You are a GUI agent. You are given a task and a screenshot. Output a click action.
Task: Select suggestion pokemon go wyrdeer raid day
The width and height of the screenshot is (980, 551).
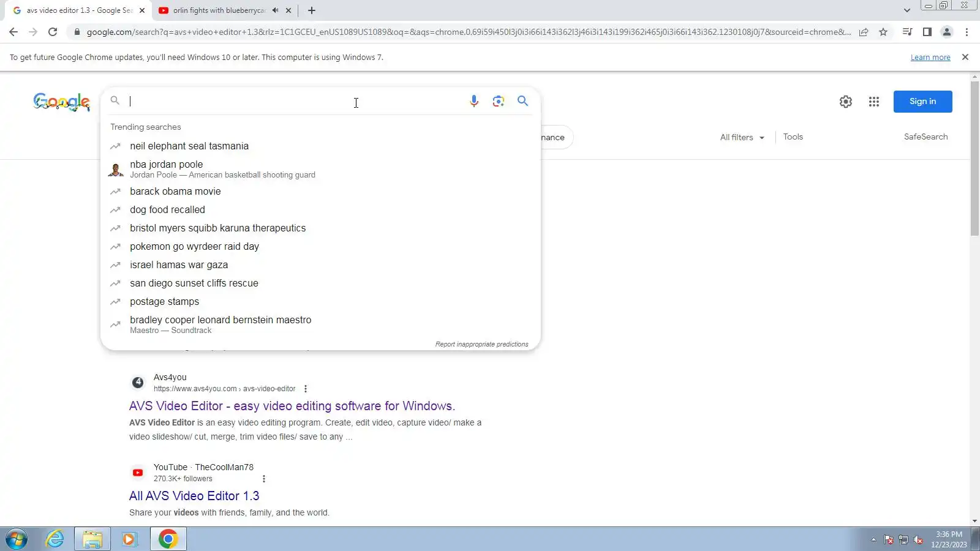click(x=320, y=246)
